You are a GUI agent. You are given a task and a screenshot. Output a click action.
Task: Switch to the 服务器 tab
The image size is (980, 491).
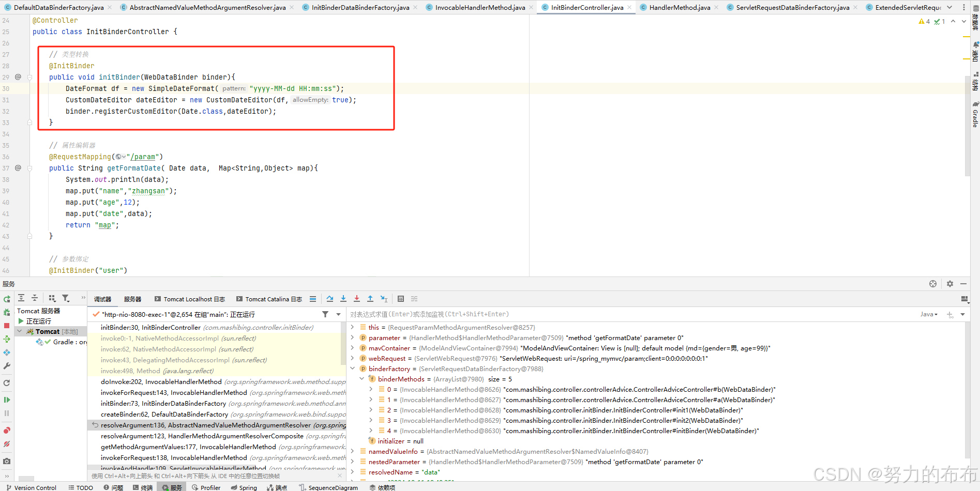click(x=132, y=299)
